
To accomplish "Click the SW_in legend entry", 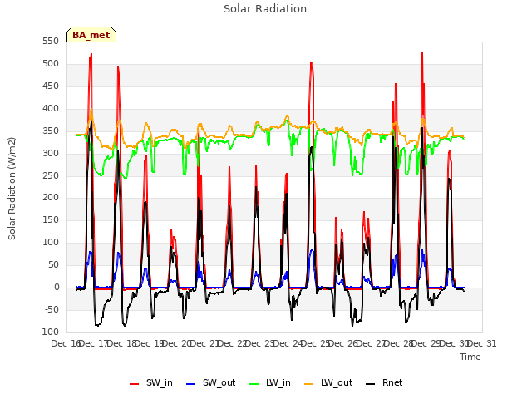I will [151, 382].
